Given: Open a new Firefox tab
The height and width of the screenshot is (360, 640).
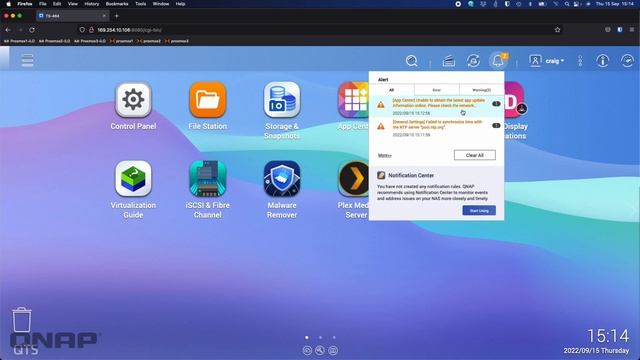Looking at the screenshot, I should click(x=117, y=16).
